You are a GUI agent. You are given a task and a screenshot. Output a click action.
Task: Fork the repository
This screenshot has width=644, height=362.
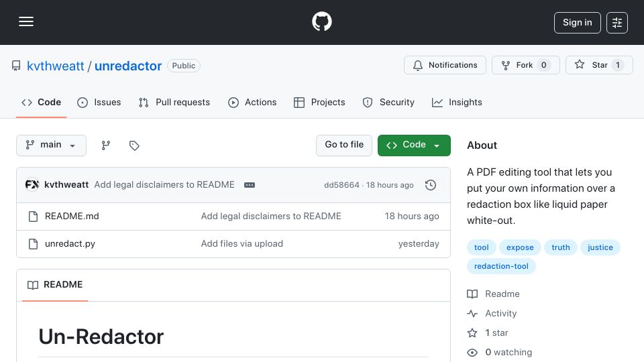(x=526, y=65)
